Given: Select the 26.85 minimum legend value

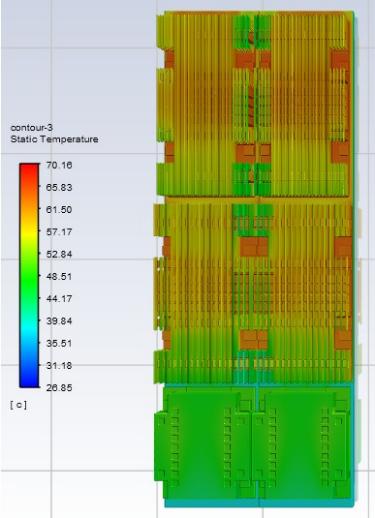Looking at the screenshot, I should coord(59,388).
